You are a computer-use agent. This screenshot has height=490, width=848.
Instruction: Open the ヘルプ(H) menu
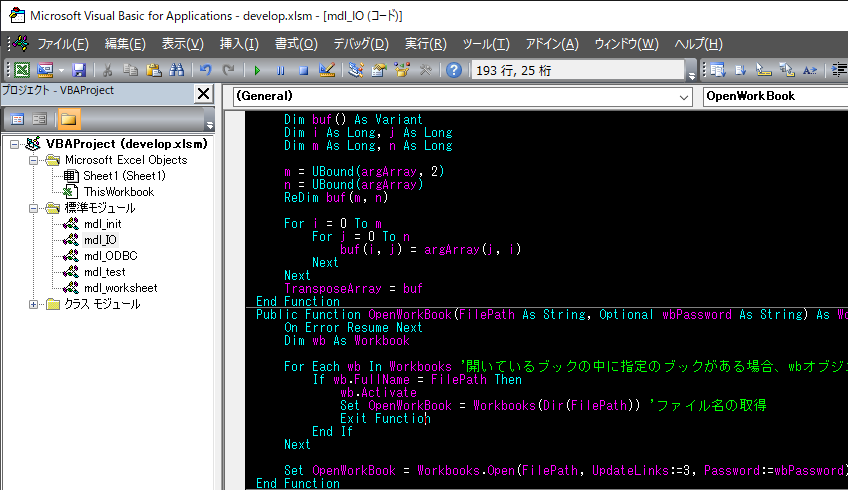click(x=698, y=44)
